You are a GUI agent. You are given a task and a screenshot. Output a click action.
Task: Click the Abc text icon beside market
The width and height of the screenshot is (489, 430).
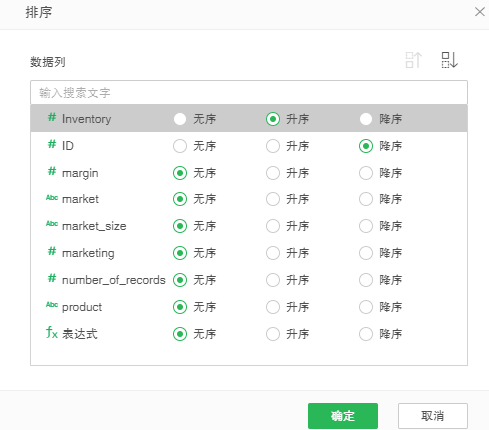coord(52,198)
